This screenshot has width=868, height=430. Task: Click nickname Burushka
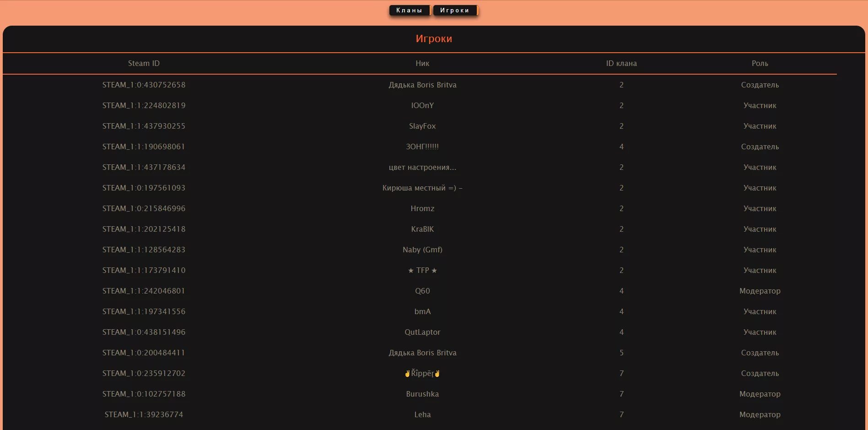422,394
